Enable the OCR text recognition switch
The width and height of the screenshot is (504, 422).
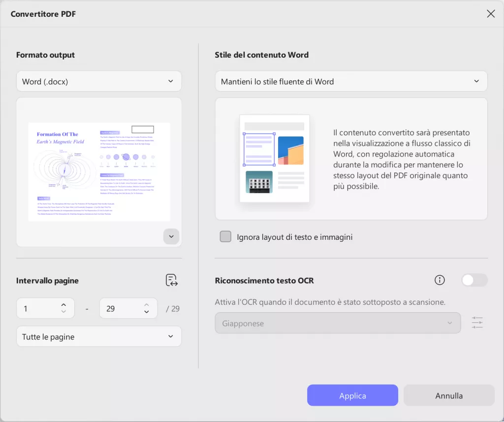(474, 280)
